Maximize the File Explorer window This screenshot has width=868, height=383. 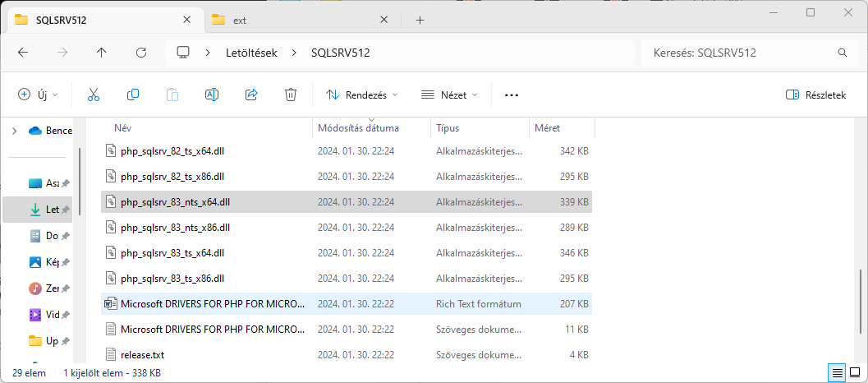tap(811, 13)
